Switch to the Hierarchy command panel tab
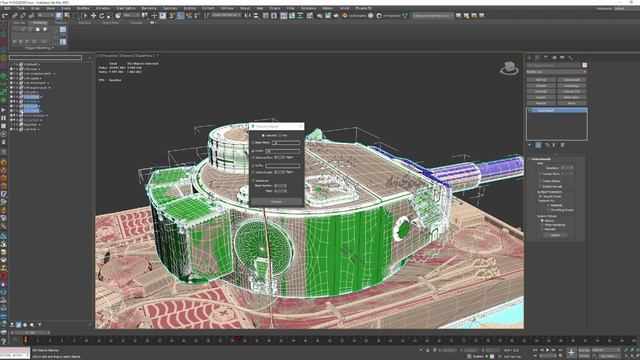640x360 pixels. pos(546,58)
